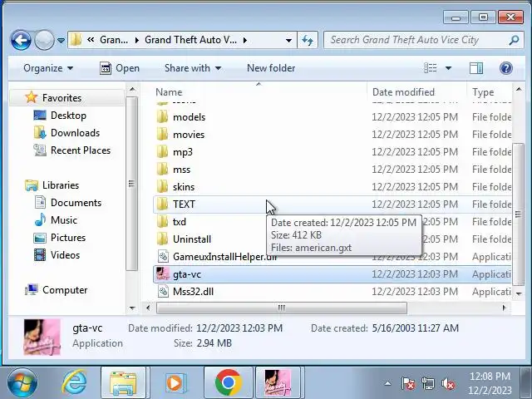
Task: Click the file list up scroll arrow
Action: [519, 90]
